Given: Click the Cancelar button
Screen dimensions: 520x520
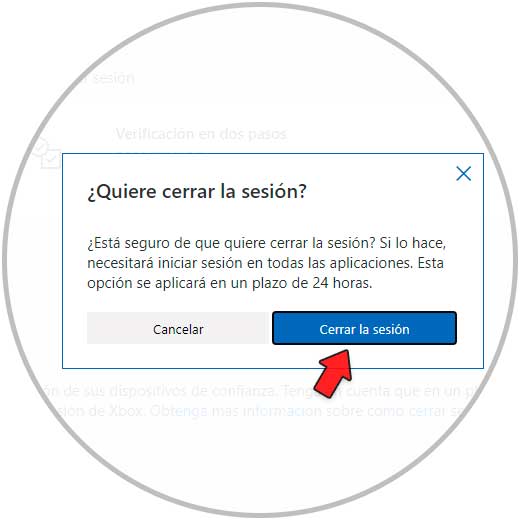Looking at the screenshot, I should coord(178,328).
